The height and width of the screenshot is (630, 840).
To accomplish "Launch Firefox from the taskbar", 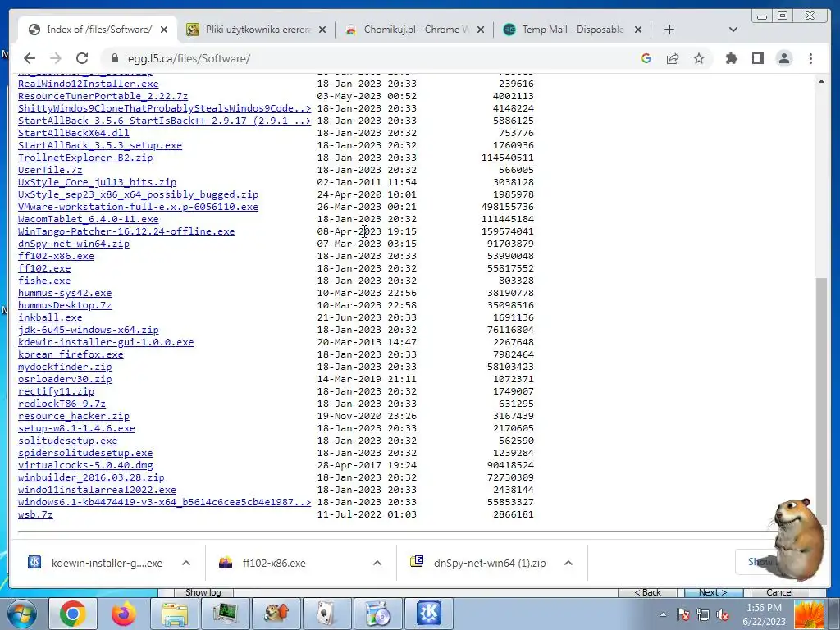I will point(124,614).
